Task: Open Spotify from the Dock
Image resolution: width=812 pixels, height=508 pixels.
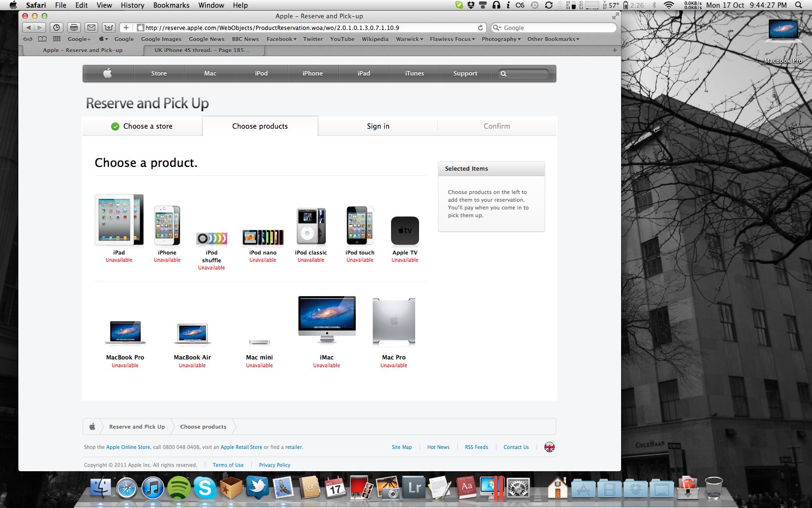Action: [x=179, y=488]
